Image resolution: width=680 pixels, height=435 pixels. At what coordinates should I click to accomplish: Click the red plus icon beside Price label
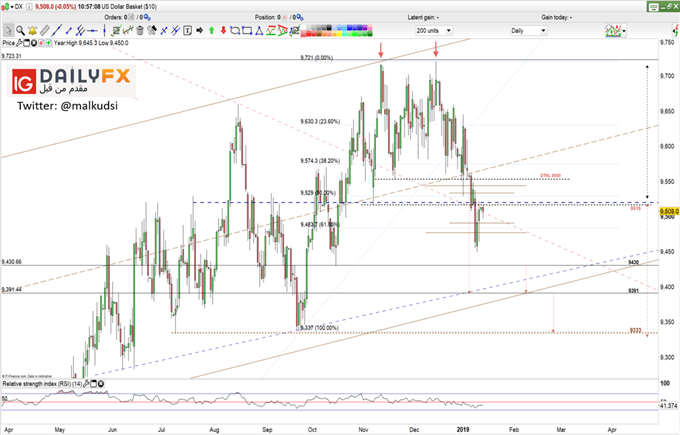(41, 43)
